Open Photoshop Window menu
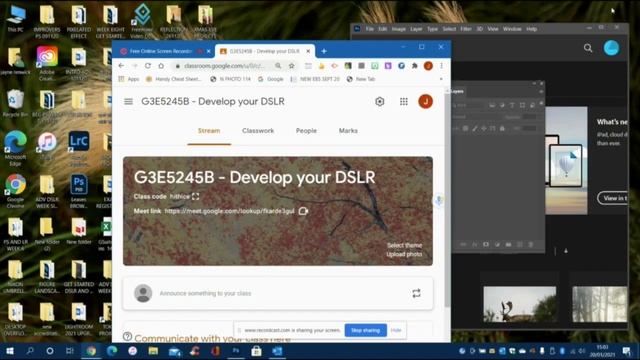This screenshot has width=640, height=360. click(512, 29)
